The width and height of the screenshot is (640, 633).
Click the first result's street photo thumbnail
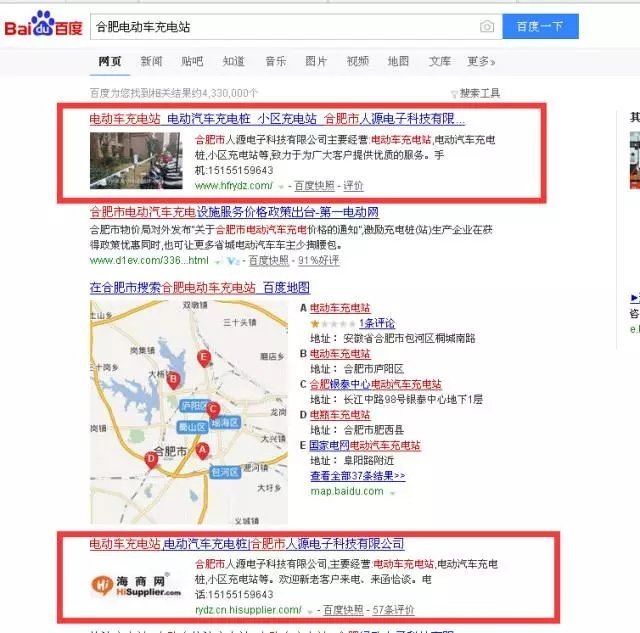point(136,161)
